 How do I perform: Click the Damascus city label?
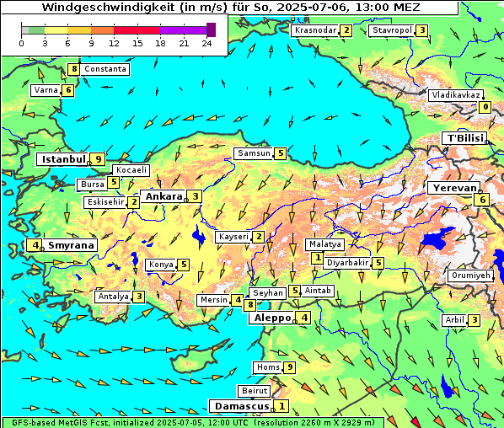point(242,406)
